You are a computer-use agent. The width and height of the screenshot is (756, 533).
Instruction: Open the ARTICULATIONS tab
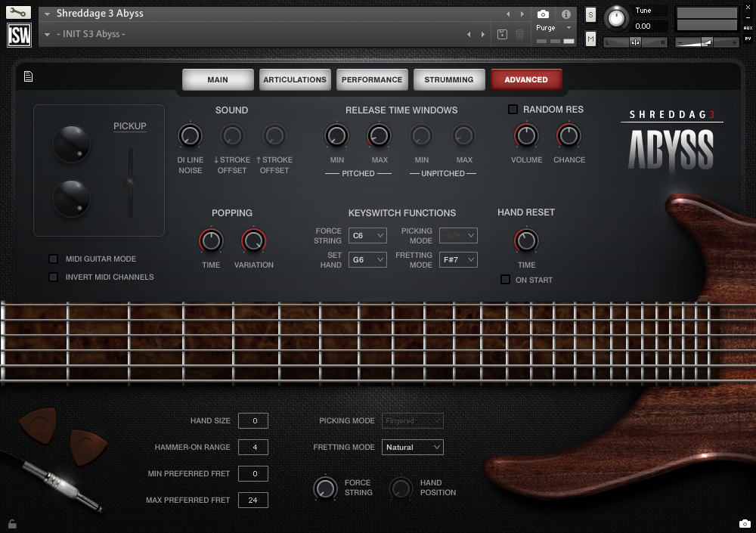coord(295,79)
